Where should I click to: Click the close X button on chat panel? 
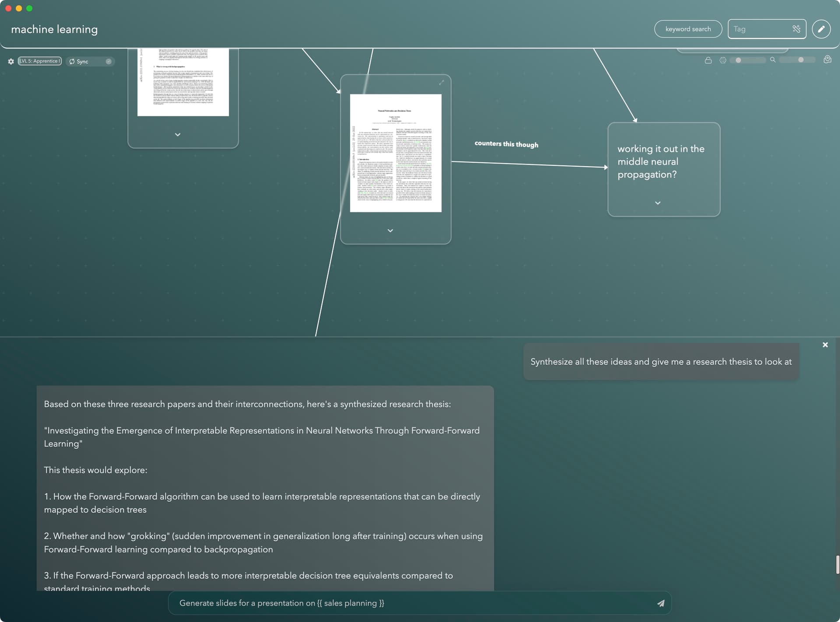(x=826, y=344)
